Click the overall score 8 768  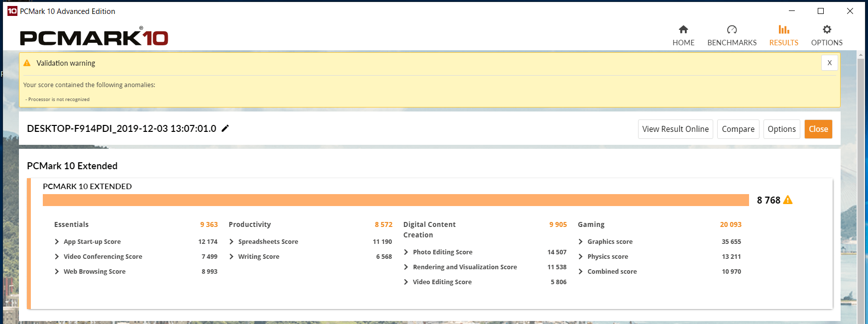pos(768,200)
